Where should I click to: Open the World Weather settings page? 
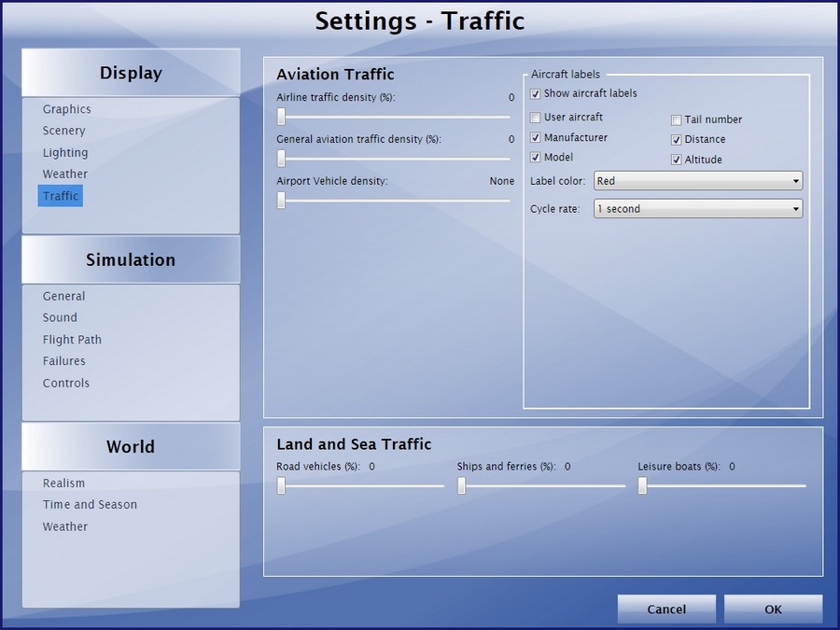coord(64,526)
